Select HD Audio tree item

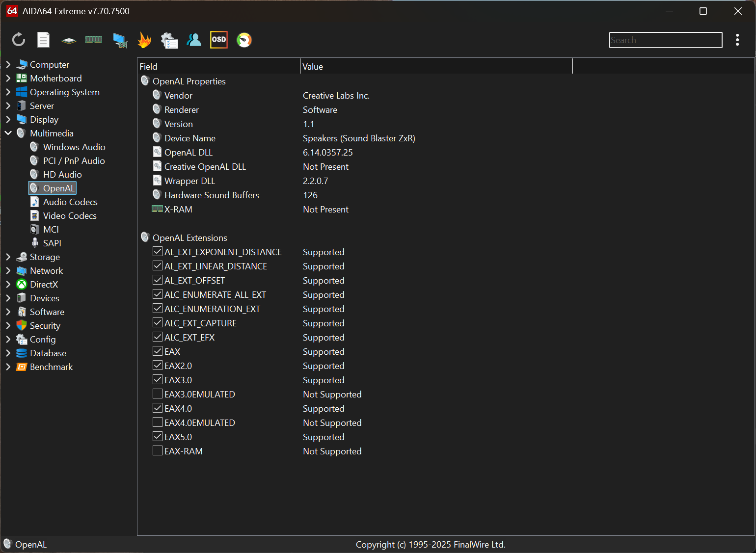tap(62, 174)
